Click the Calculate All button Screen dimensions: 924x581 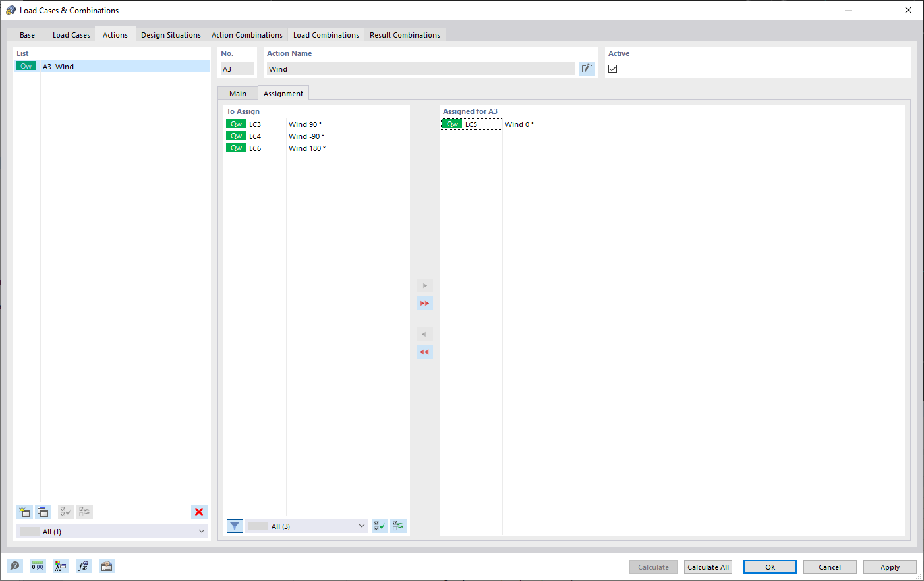coord(708,567)
